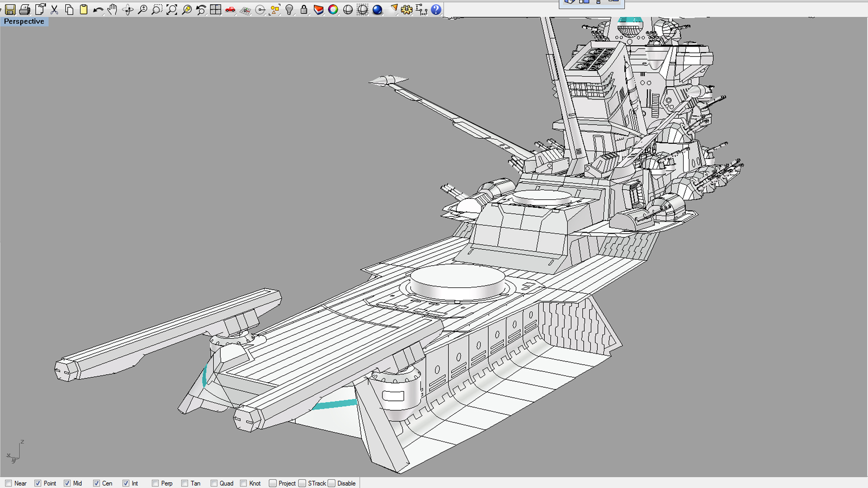The width and height of the screenshot is (868, 488).
Task: Undo the last view change
Action: (201, 9)
